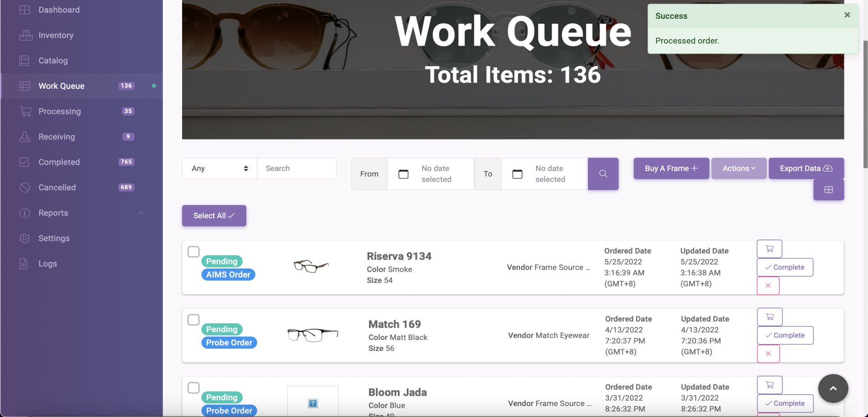The image size is (868, 417).
Task: Click the Reports info icon
Action: point(25,213)
